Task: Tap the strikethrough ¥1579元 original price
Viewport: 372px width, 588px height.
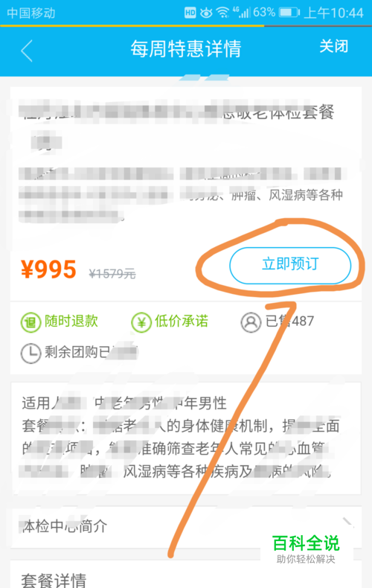Action: [112, 274]
